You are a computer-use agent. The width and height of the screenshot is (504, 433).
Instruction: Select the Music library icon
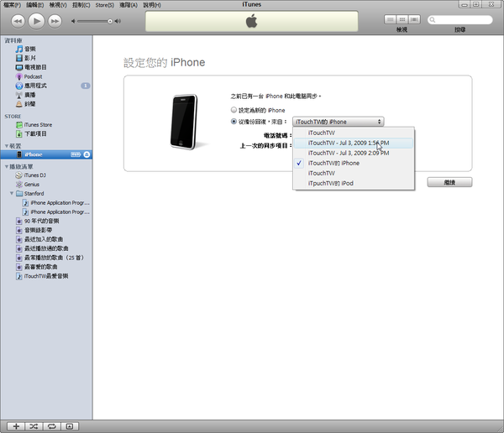[19, 49]
